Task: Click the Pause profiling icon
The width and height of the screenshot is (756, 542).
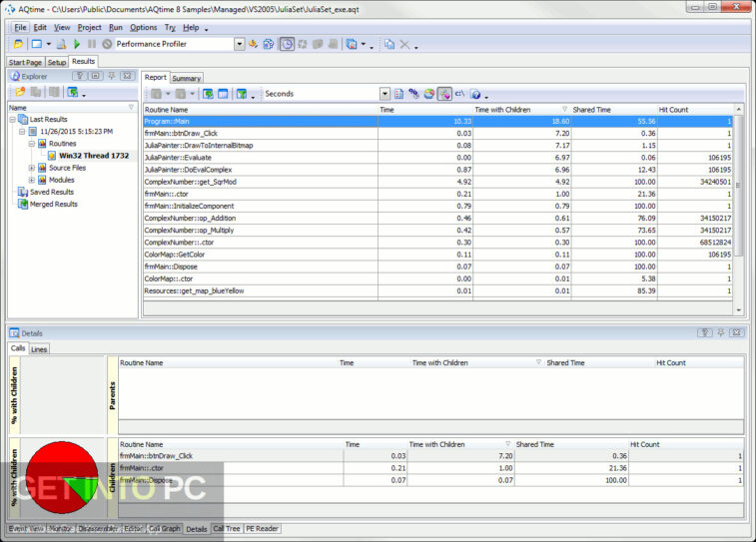Action: click(x=92, y=44)
